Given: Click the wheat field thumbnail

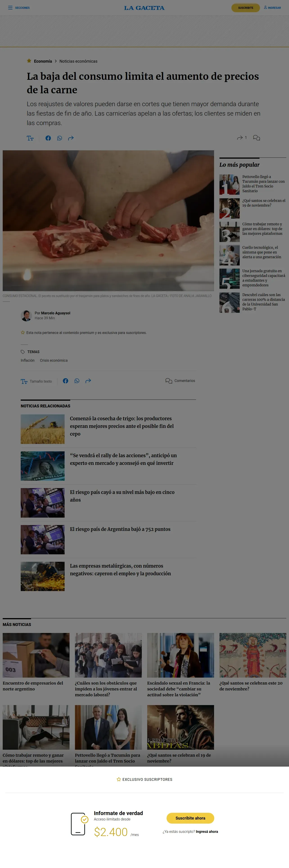Looking at the screenshot, I should pos(43,429).
